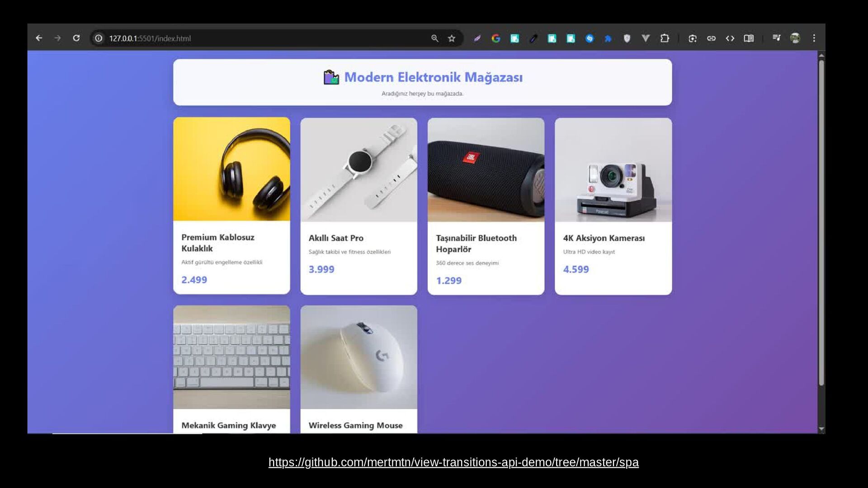Click the 4K Aksiyon Kamerası camera image
This screenshot has width=868, height=488.
613,170
